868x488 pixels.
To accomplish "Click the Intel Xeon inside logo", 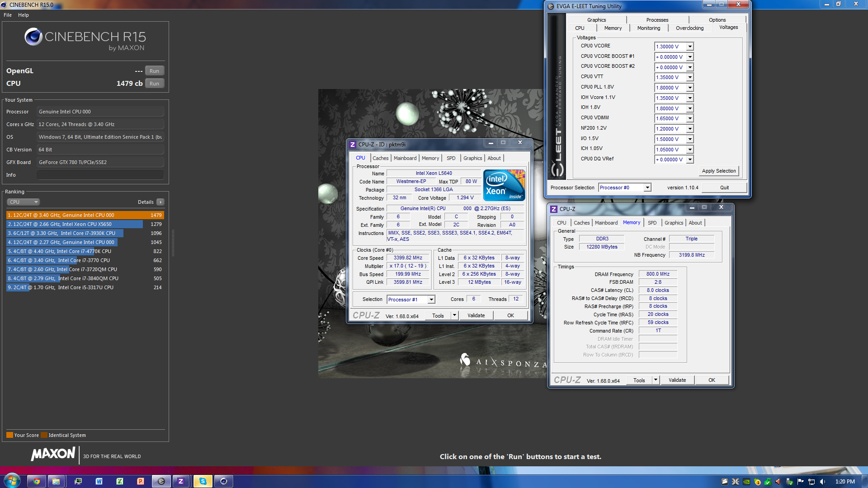I will click(x=504, y=185).
